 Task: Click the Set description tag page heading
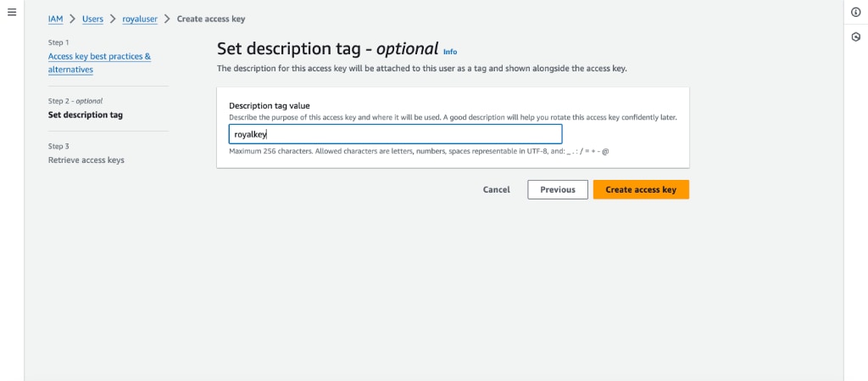pyautogui.click(x=328, y=48)
